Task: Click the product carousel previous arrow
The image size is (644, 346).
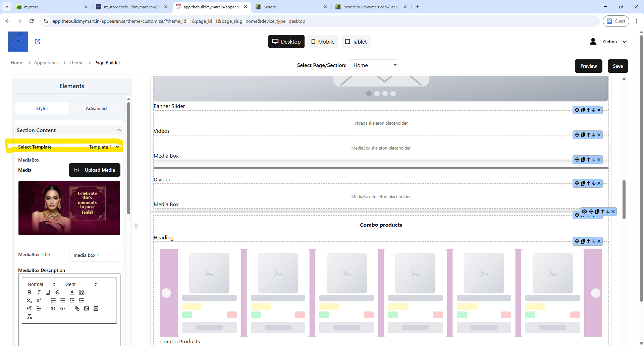Action: point(166,293)
